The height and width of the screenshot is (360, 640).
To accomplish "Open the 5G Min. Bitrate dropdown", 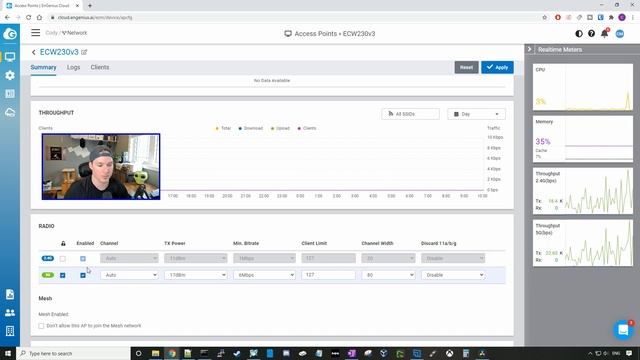I will 264,275.
